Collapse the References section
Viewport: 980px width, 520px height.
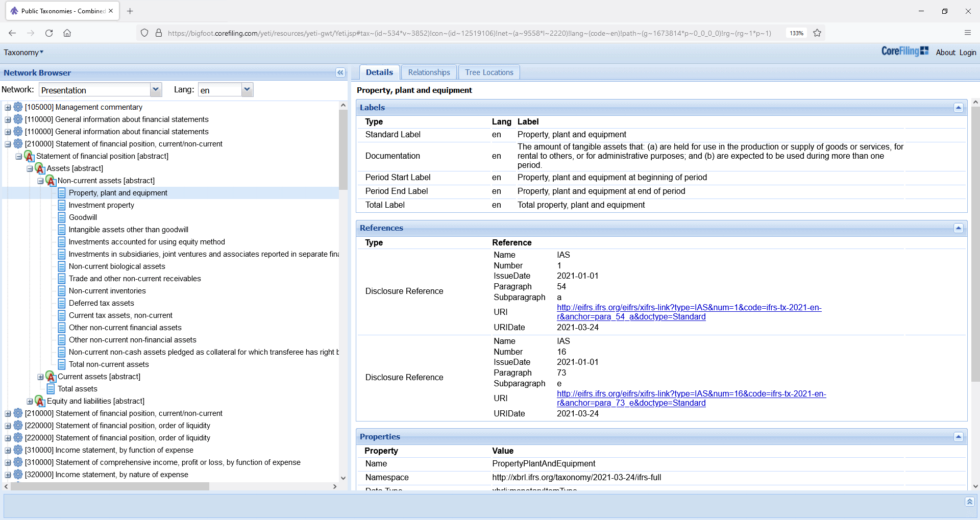click(958, 228)
